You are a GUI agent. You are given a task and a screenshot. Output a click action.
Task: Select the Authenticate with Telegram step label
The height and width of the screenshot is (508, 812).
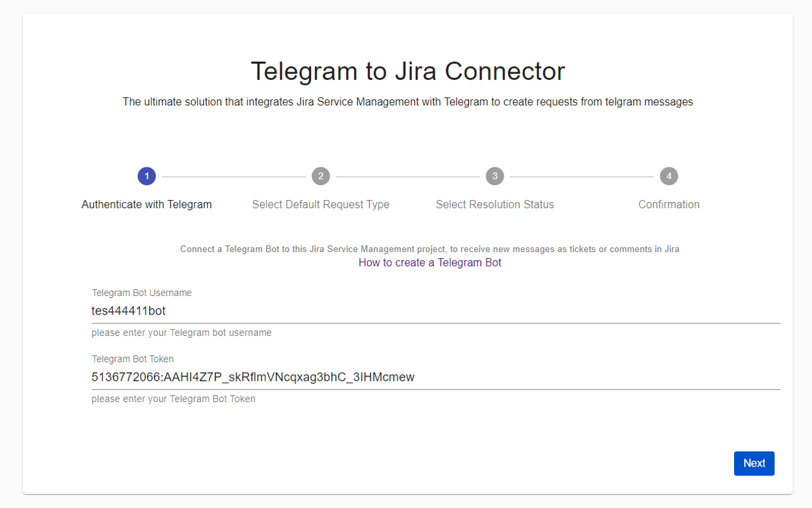pos(147,205)
